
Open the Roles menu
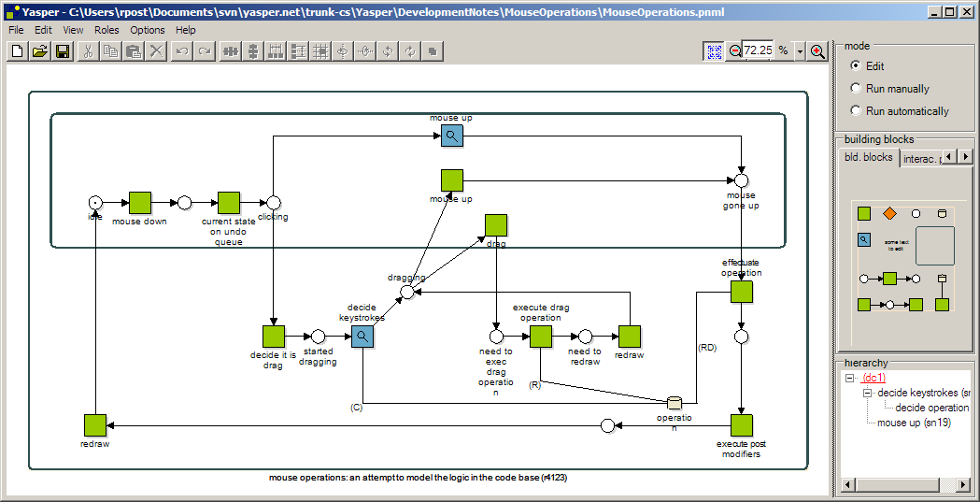tap(107, 30)
